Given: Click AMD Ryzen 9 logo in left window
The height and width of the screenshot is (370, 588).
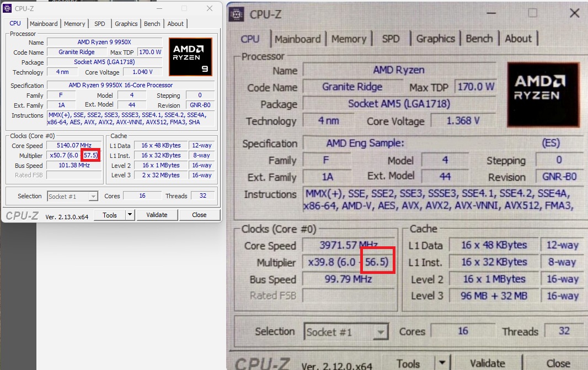Looking at the screenshot, I should point(190,57).
